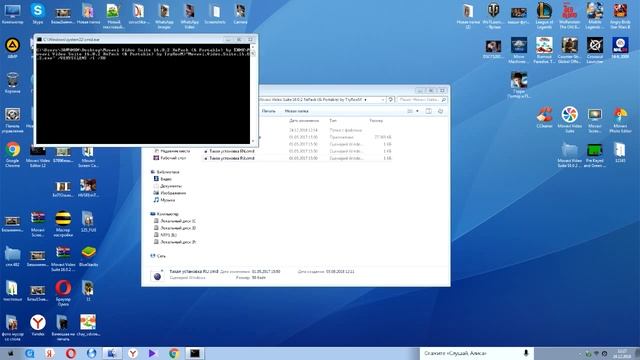Sort by 'Размер' column header

tap(376, 121)
